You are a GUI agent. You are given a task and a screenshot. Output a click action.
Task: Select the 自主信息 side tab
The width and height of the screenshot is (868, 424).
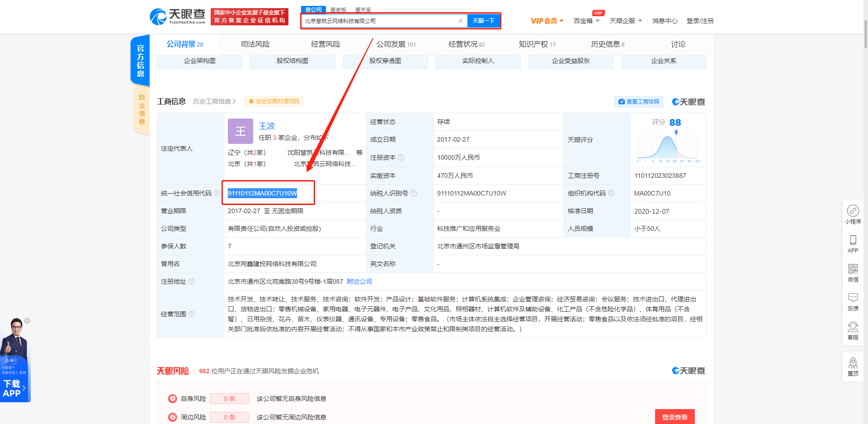[142, 110]
